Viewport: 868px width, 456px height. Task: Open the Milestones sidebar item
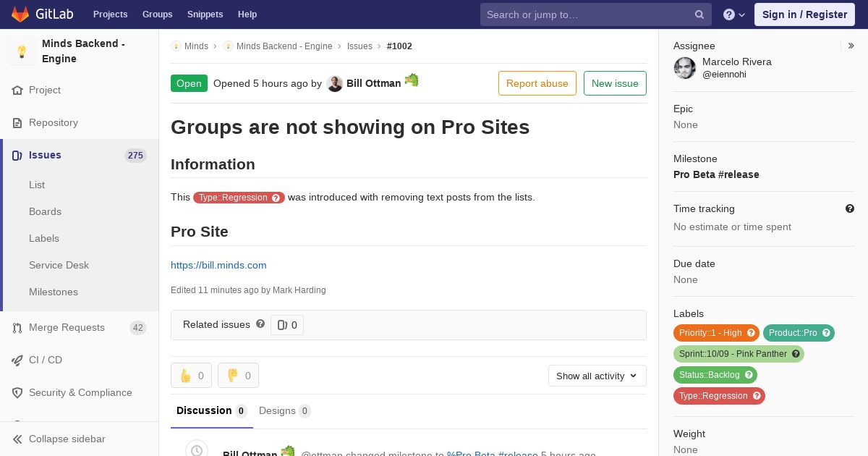(x=54, y=292)
